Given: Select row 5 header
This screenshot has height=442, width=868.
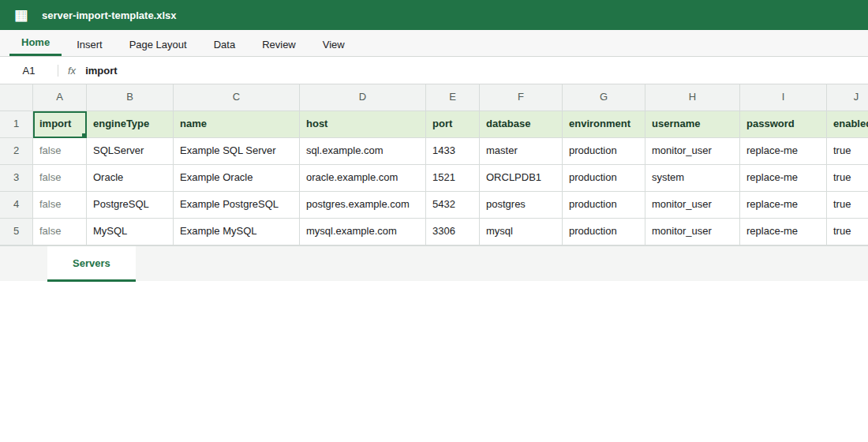Looking at the screenshot, I should [x=16, y=231].
